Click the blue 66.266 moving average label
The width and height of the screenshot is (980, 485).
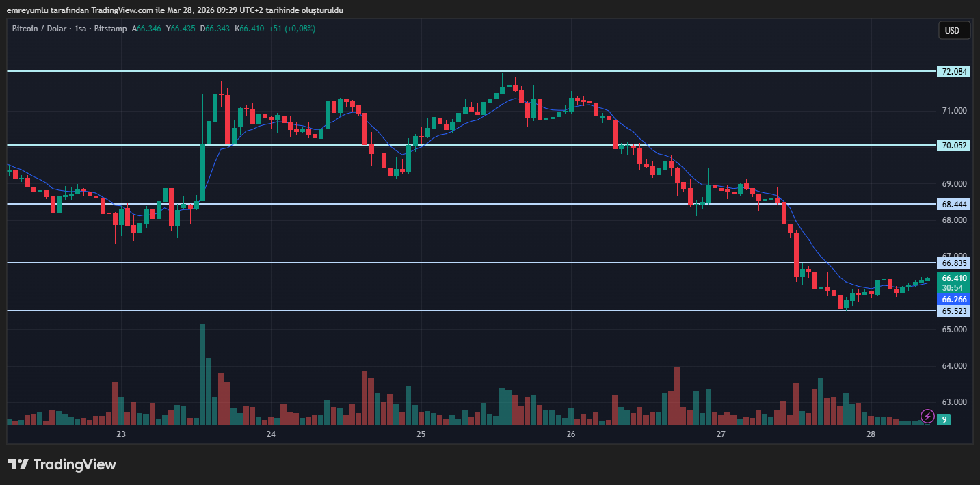click(x=954, y=300)
